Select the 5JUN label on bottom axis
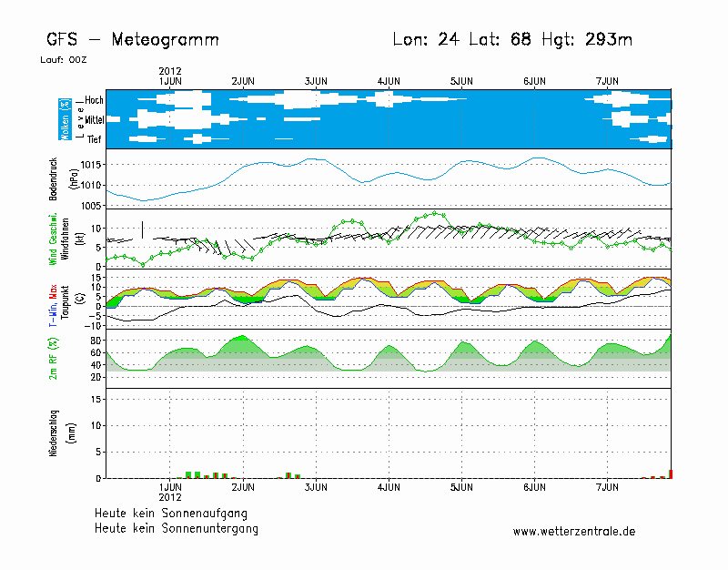The width and height of the screenshot is (728, 570). (x=461, y=487)
